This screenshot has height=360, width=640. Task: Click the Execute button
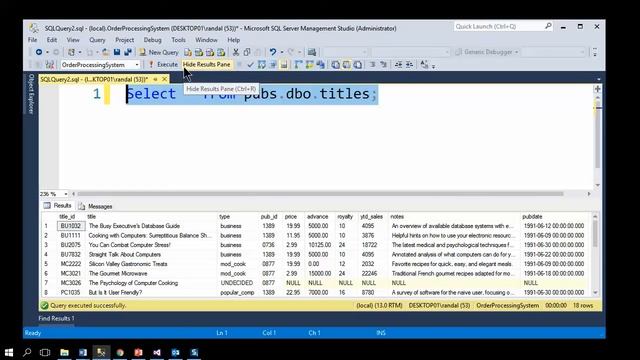point(163,64)
